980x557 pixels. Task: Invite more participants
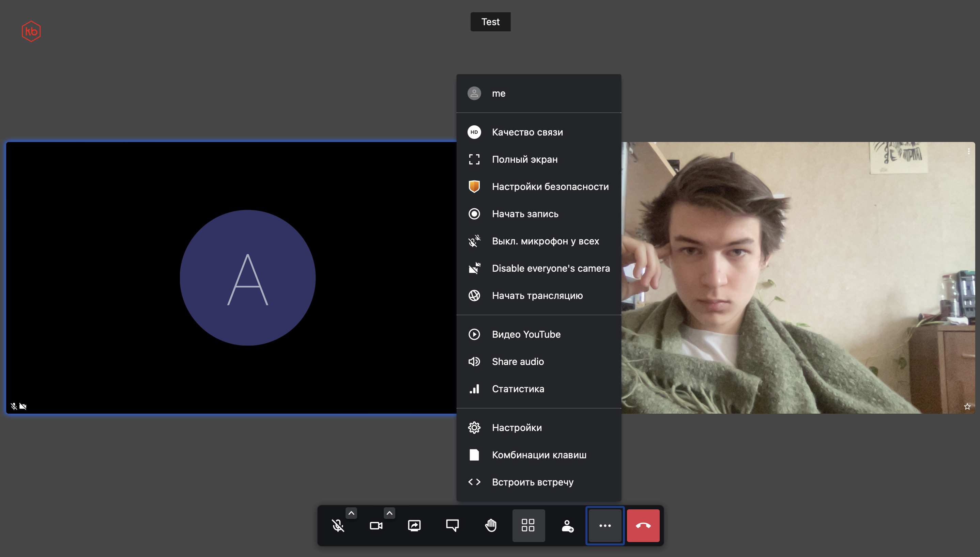(567, 525)
